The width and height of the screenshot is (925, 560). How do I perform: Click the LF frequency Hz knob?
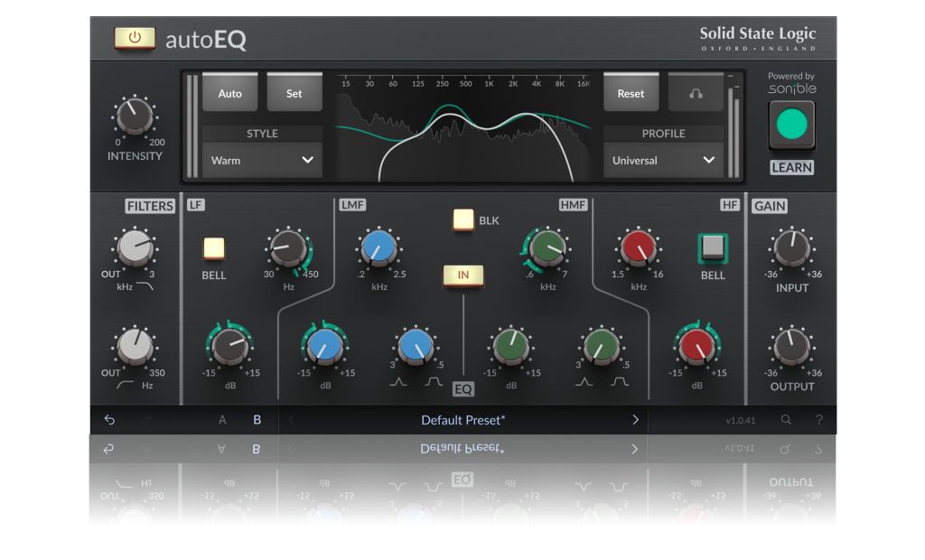click(x=288, y=247)
